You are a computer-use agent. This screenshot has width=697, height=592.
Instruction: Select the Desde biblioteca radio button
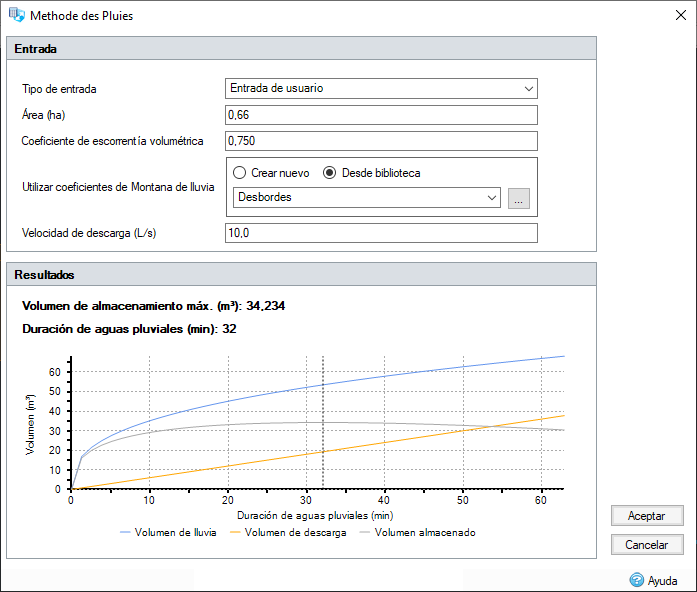pos(329,172)
